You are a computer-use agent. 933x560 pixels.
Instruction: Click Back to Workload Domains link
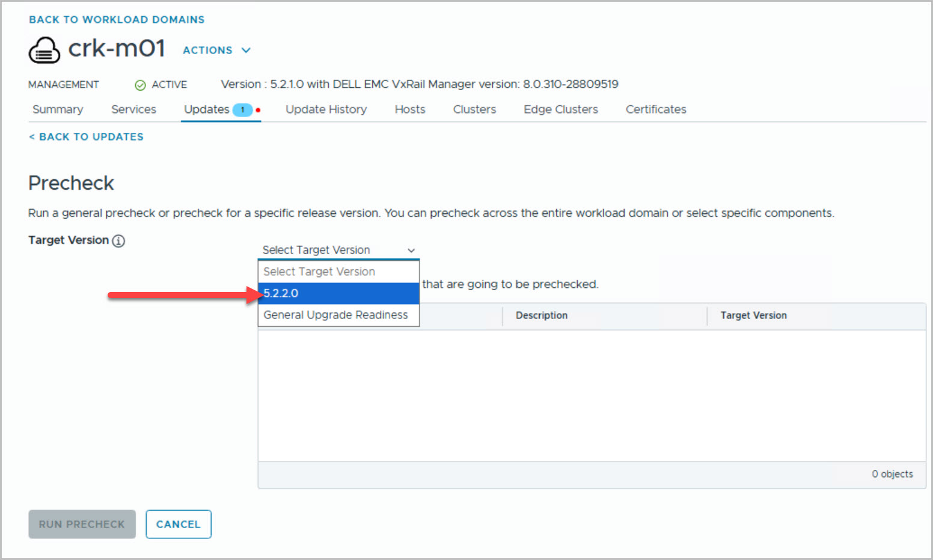coord(117,20)
